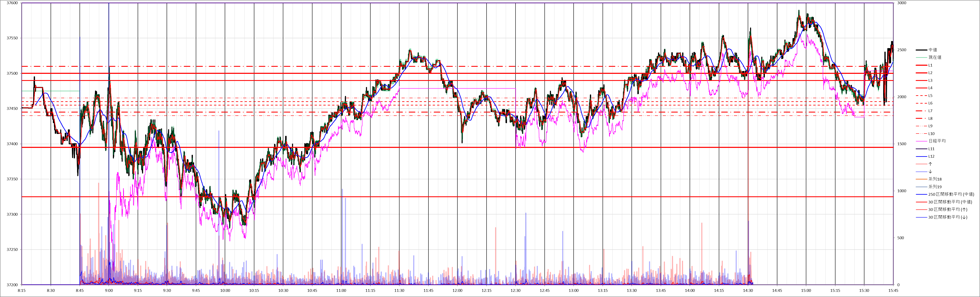Click the 15:00 time axis label
The height and width of the screenshot is (297, 980).
pos(806,291)
